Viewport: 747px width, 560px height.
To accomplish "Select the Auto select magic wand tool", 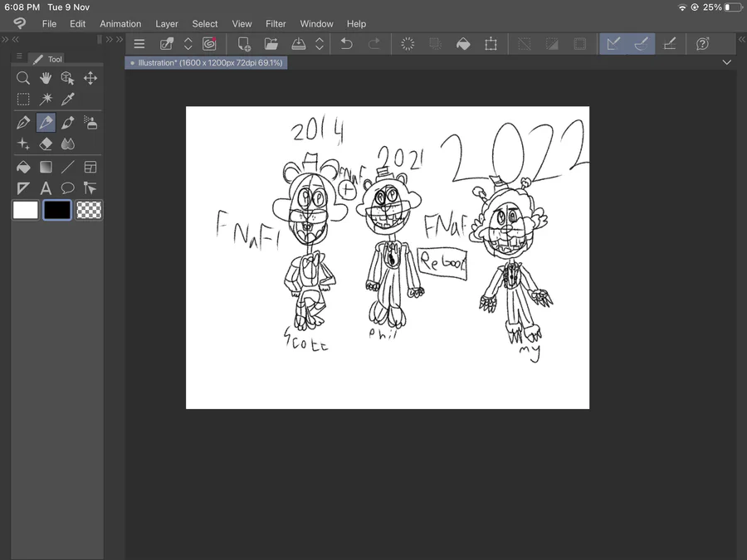I will pos(46,99).
